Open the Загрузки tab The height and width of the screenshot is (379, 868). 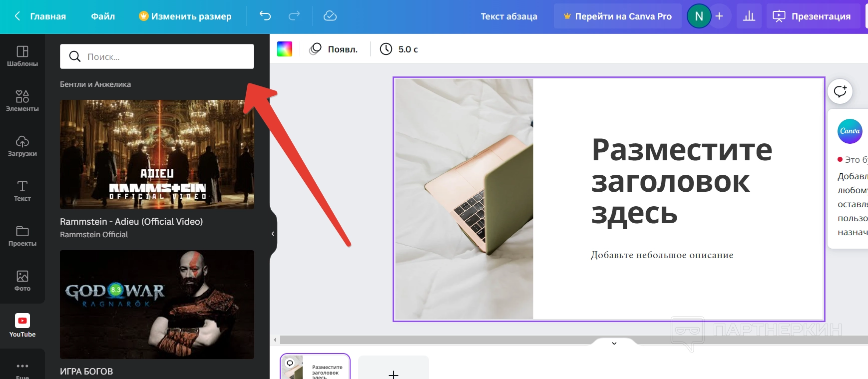(x=22, y=146)
